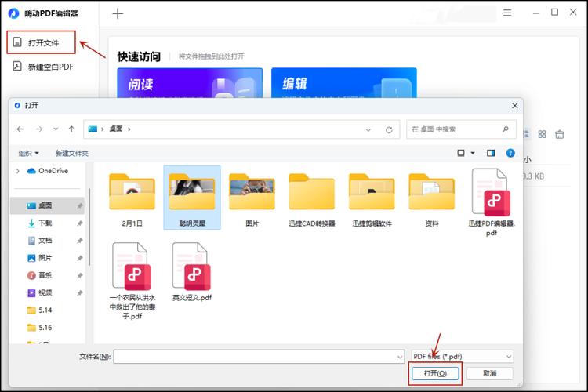Click the Cancel (取消) button
Image resolution: width=588 pixels, height=392 pixels.
pos(490,373)
